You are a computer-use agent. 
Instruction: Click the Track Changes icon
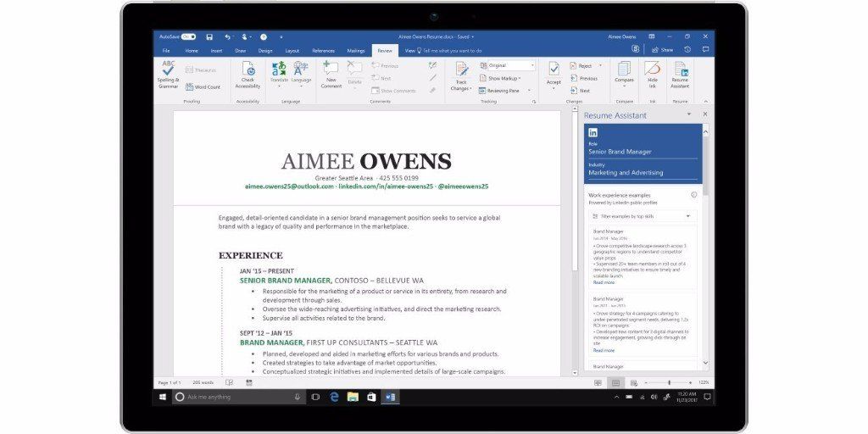pyautogui.click(x=460, y=76)
